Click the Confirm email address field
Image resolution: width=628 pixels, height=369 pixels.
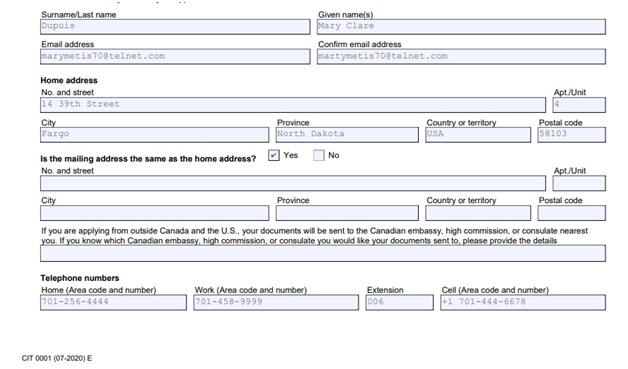coord(461,56)
